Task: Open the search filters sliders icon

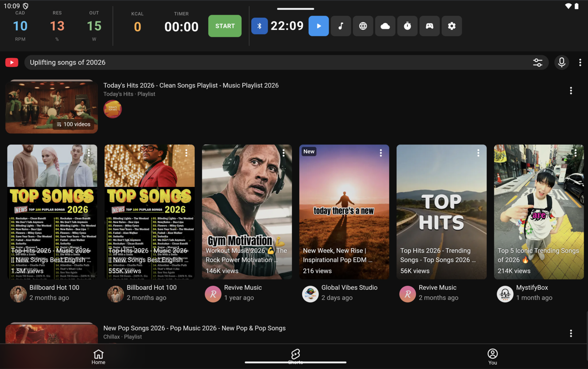Action: 538,62
